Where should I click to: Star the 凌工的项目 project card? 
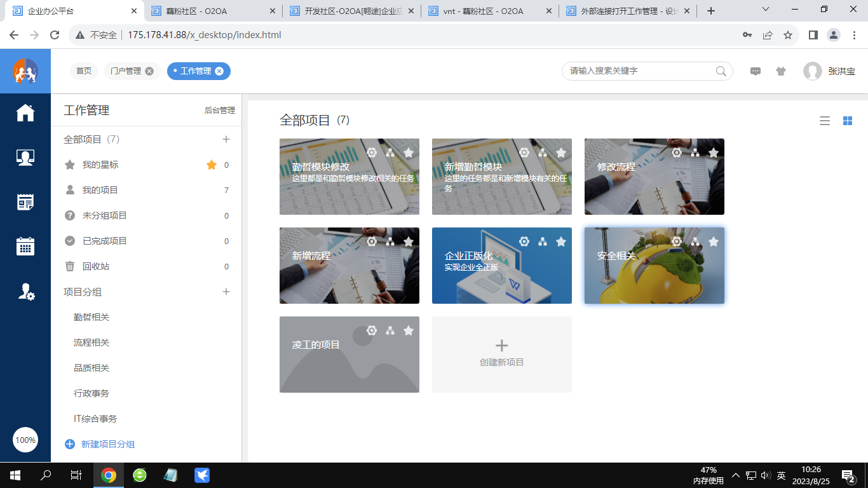pyautogui.click(x=409, y=330)
